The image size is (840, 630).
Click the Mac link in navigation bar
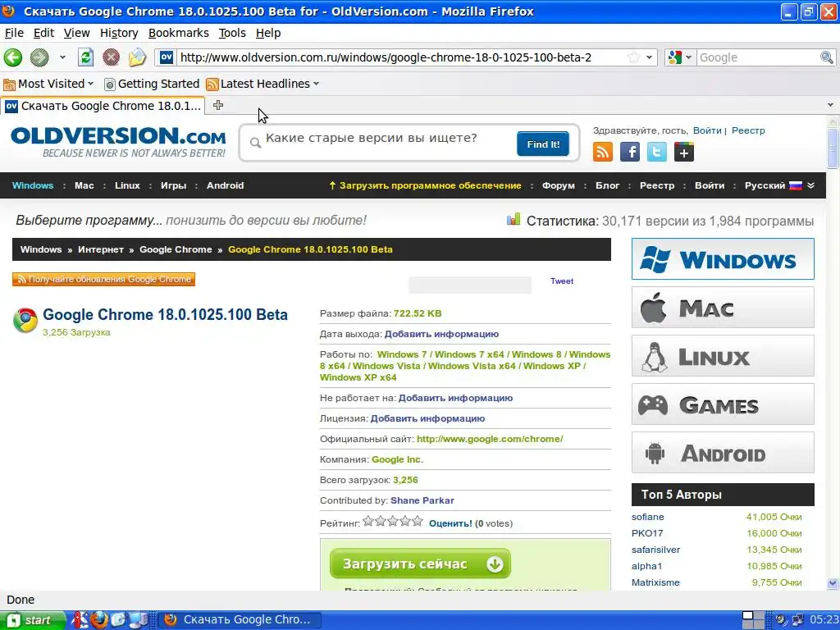pos(84,185)
